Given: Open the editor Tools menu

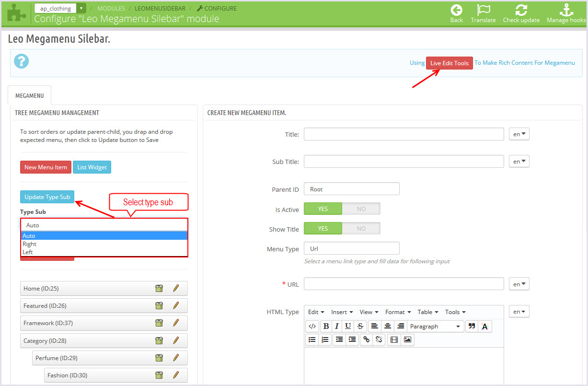Looking at the screenshot, I should click(x=455, y=312).
